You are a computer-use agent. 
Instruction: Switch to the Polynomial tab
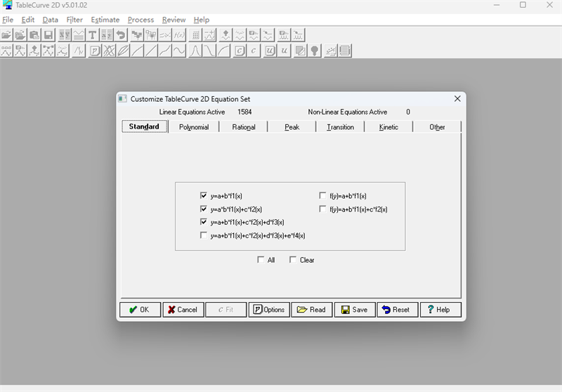(194, 127)
